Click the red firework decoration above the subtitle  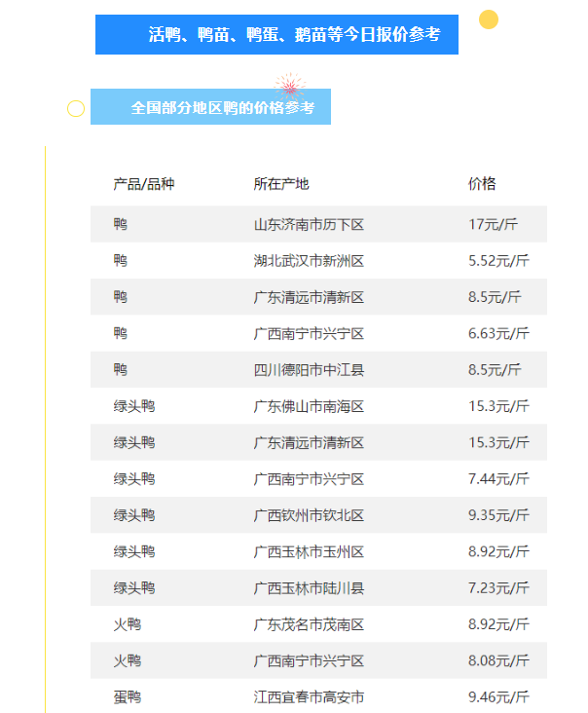coord(289,86)
